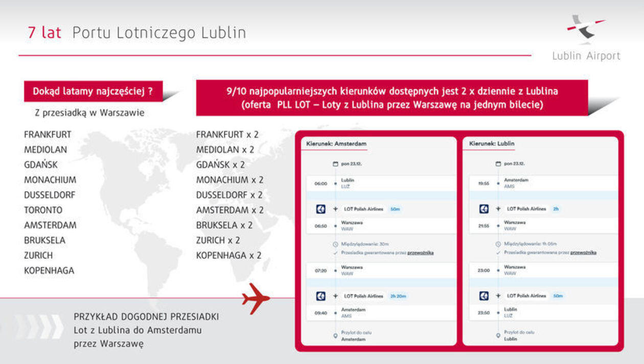Click clock icon beside the 1h 05m layover
The image size is (644, 364).
[x=498, y=244]
